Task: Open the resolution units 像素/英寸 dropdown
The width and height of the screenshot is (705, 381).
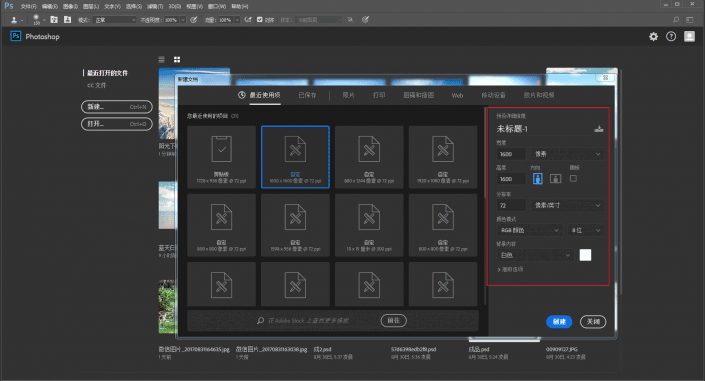Action: (567, 206)
